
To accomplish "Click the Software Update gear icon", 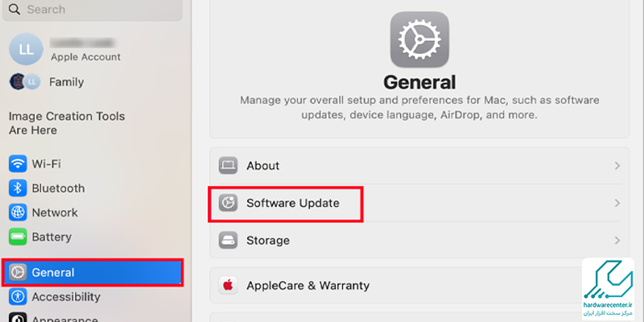I will [x=229, y=204].
